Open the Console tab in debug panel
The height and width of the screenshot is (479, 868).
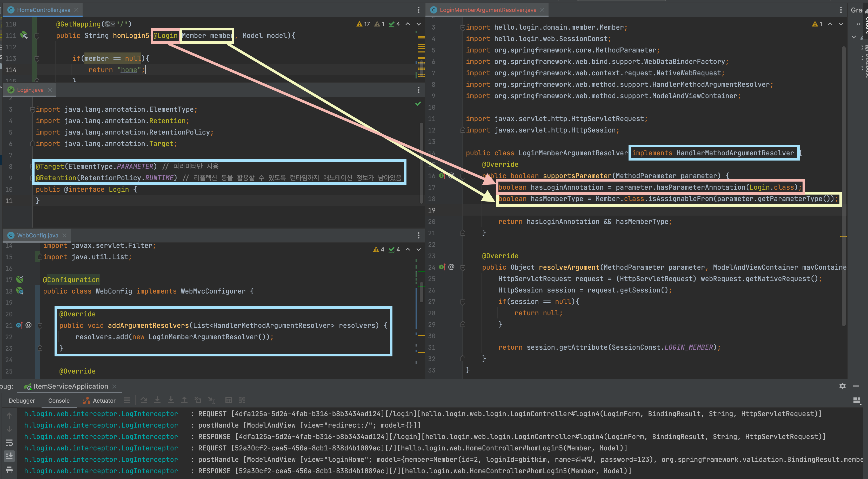coord(59,401)
